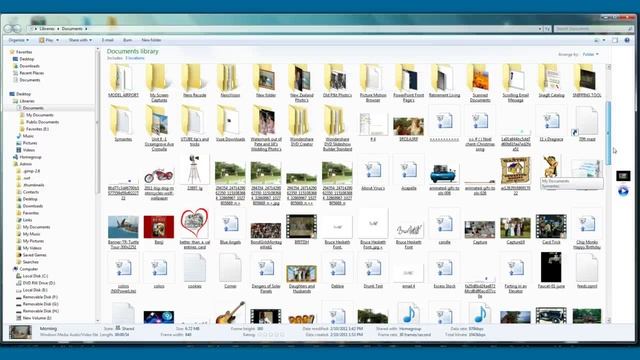This screenshot has height=360, width=640.
Task: Open Homegroup in navigation pane
Action: pyautogui.click(x=30, y=157)
